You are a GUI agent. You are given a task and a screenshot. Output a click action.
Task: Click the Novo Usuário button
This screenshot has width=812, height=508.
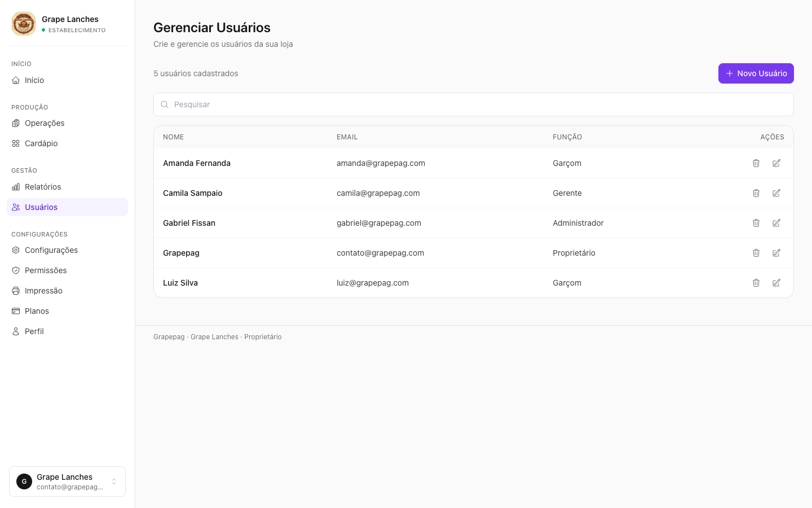(756, 73)
